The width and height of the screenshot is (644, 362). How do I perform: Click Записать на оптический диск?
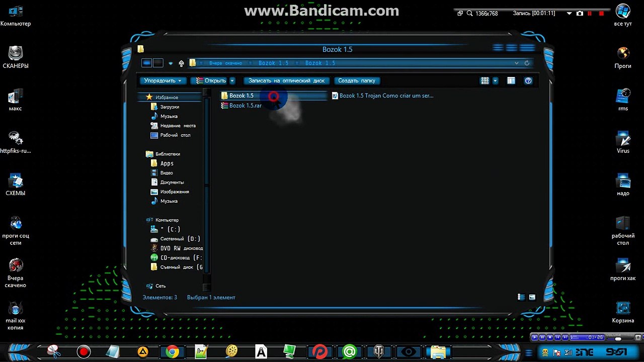point(286,80)
